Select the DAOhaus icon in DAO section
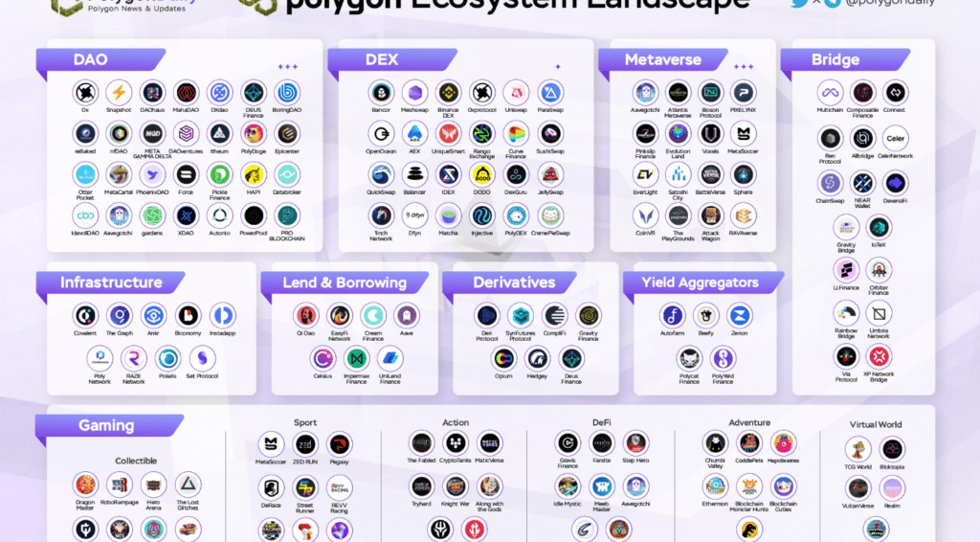 [152, 93]
